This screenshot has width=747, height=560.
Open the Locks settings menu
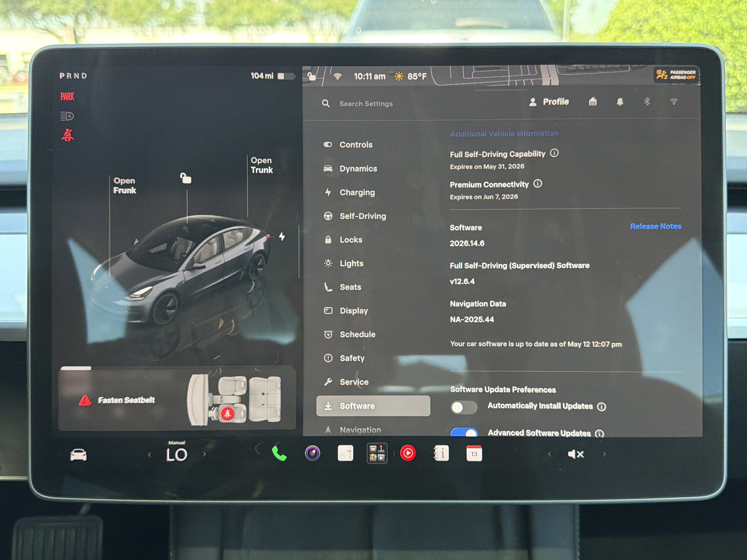pyautogui.click(x=373, y=240)
